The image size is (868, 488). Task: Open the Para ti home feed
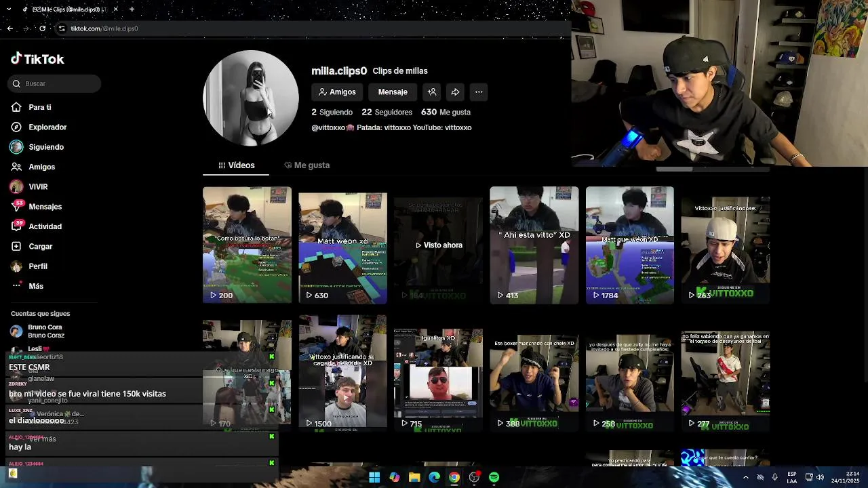(40, 107)
